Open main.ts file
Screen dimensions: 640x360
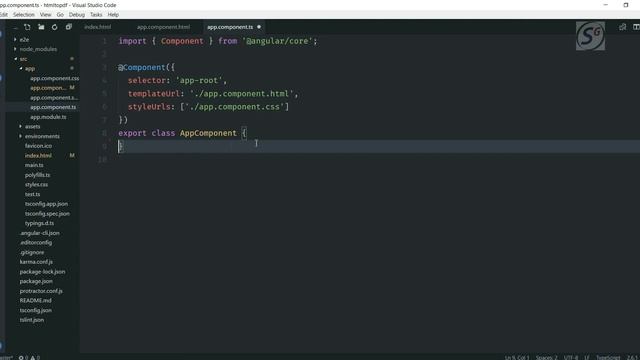pyautogui.click(x=34, y=165)
